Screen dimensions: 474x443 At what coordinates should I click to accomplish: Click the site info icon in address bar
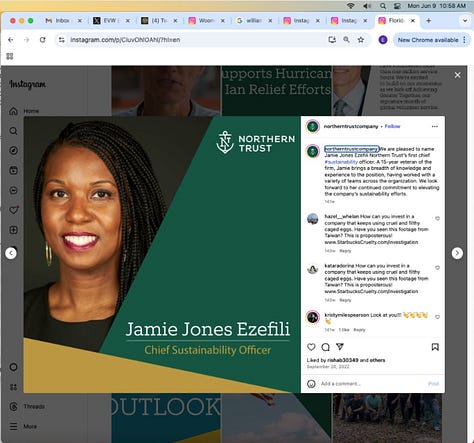click(61, 40)
